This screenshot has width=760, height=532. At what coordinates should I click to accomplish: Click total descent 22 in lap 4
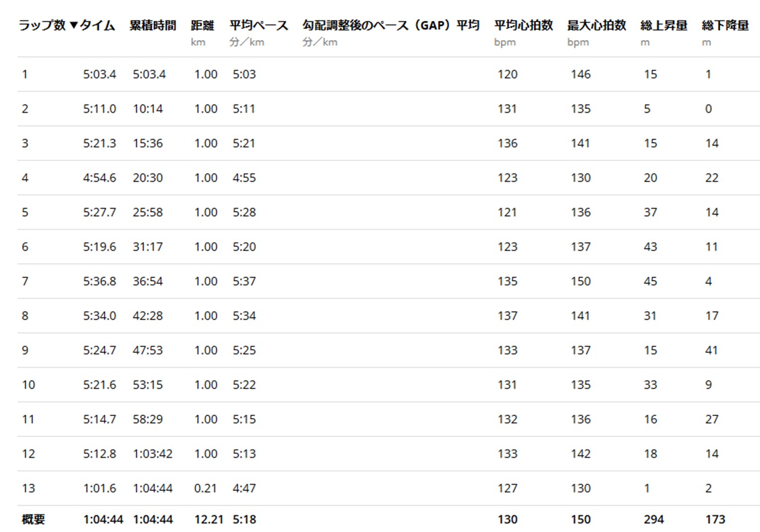pos(711,178)
